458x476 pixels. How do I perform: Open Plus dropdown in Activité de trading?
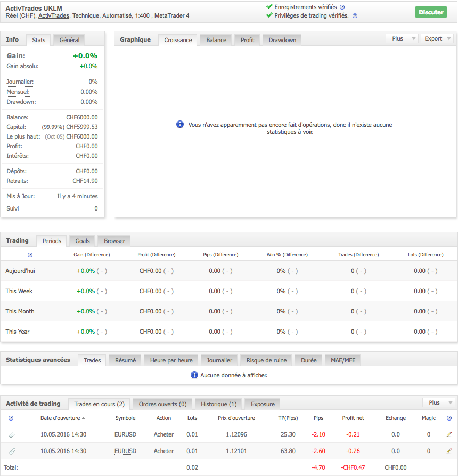(438, 402)
